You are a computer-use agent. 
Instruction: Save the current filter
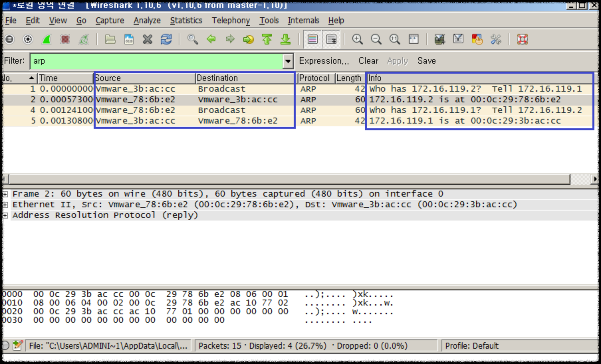426,61
